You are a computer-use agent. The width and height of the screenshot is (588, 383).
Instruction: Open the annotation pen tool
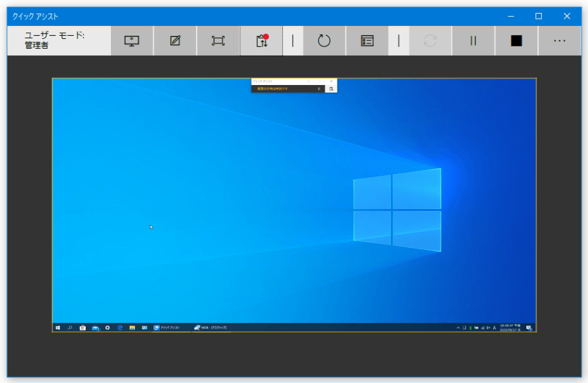[x=175, y=41]
